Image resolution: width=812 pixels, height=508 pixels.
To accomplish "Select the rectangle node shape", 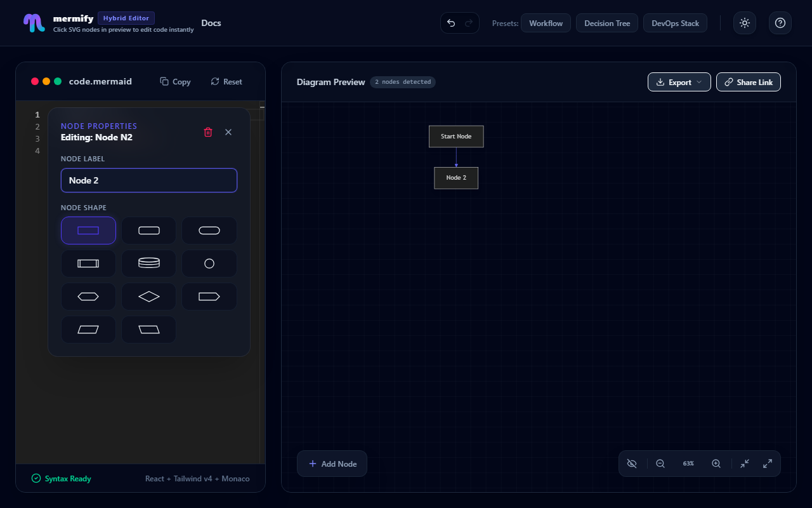I will pos(88,231).
